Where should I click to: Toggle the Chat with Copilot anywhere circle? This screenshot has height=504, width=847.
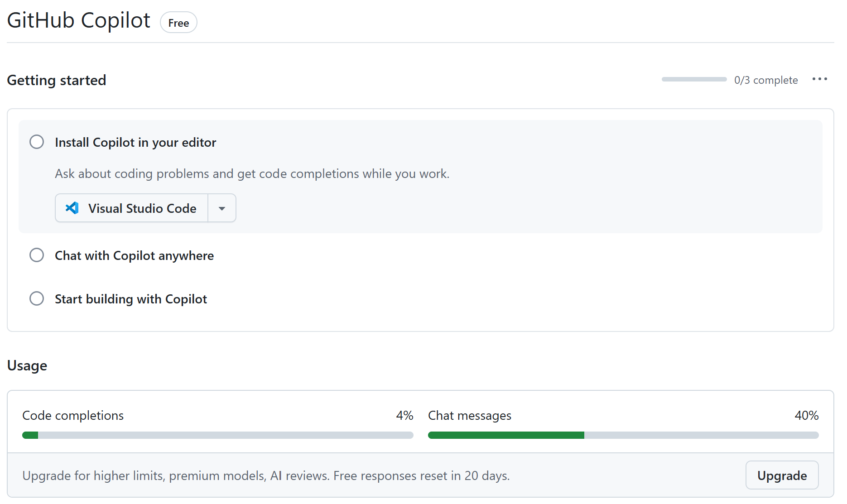click(x=37, y=255)
